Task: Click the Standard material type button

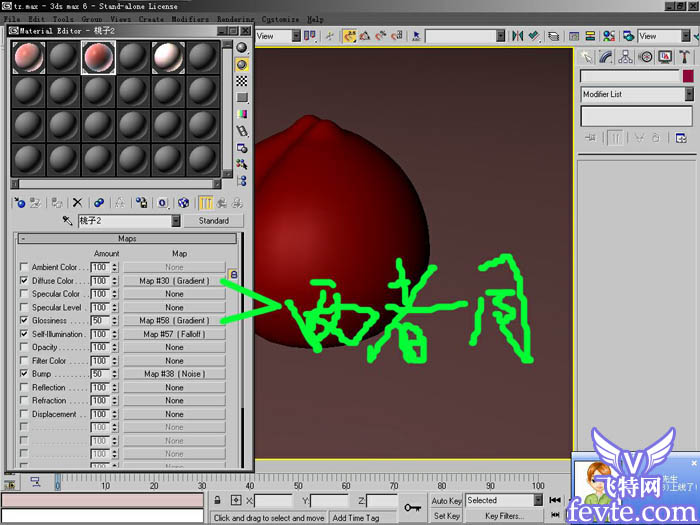Action: coord(213,221)
